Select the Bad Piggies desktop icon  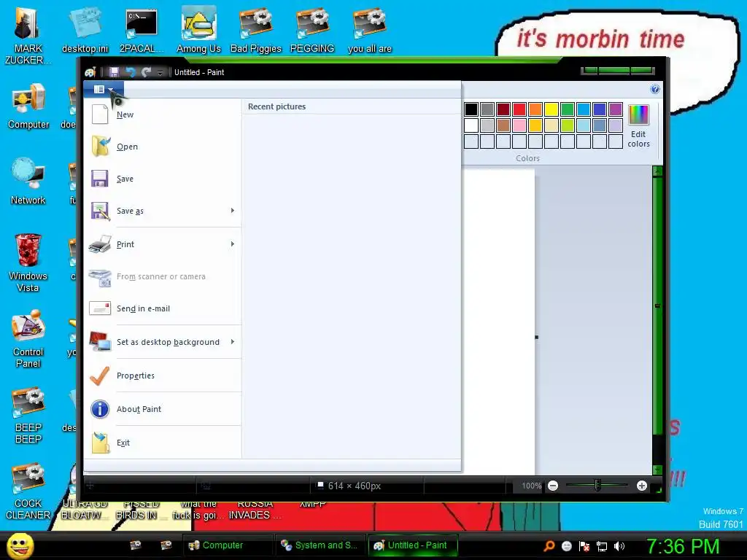(x=256, y=31)
